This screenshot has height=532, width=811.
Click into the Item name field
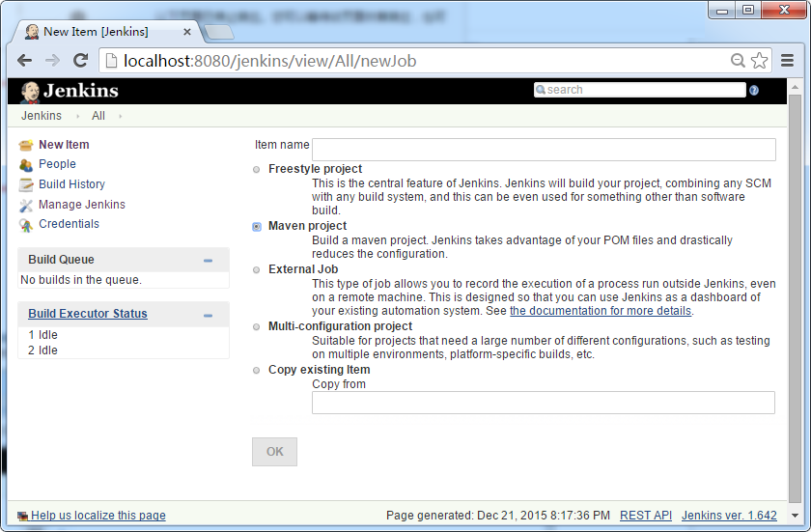pyautogui.click(x=545, y=150)
